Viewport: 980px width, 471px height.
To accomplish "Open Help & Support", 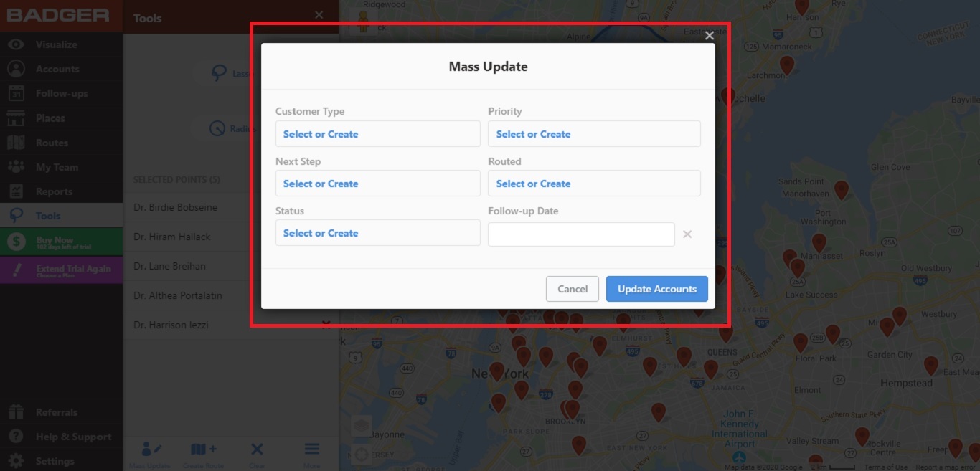I will (x=61, y=437).
